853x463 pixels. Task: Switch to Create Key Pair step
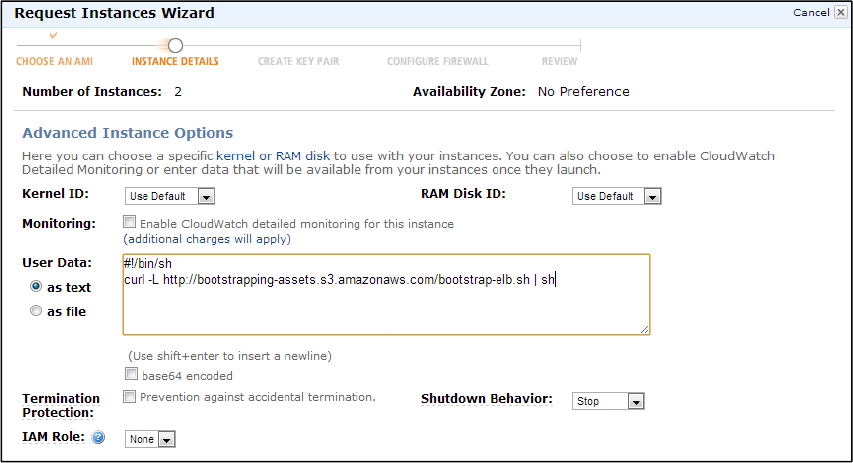(x=298, y=61)
